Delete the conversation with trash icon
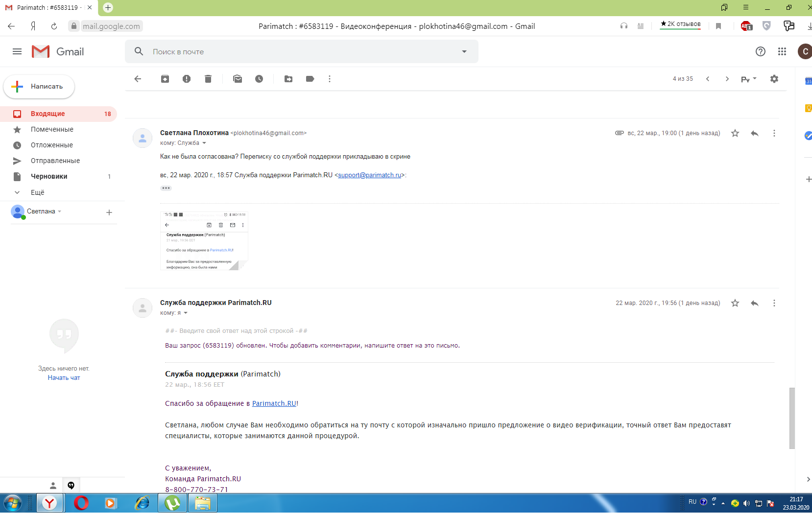Screen dimensions: 812x516 tap(208, 79)
